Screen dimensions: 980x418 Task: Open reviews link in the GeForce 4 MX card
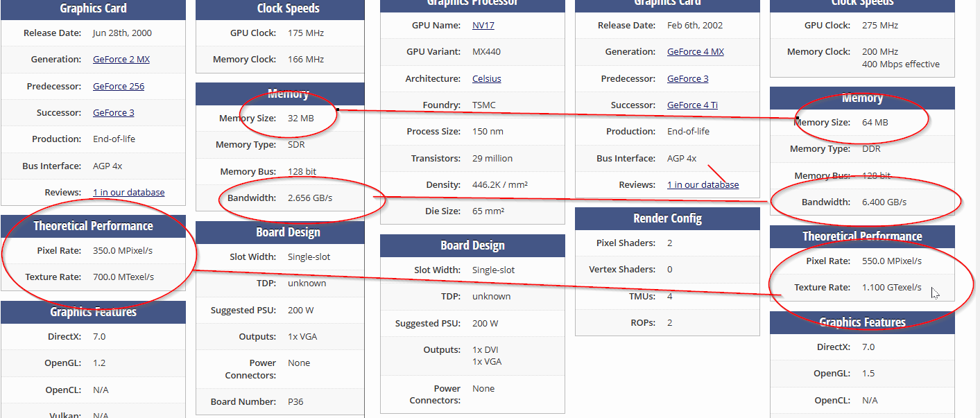tap(703, 185)
